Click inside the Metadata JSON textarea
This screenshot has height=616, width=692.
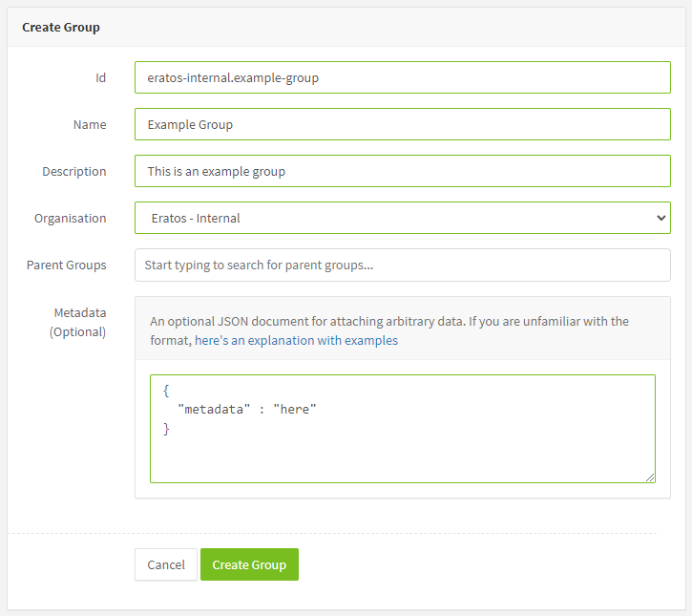coord(403,429)
